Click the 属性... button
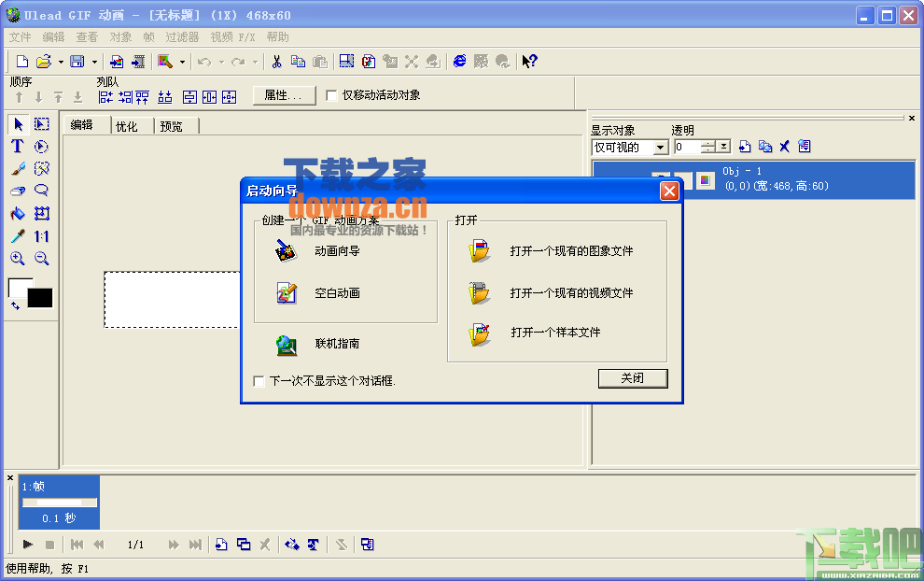 (284, 95)
